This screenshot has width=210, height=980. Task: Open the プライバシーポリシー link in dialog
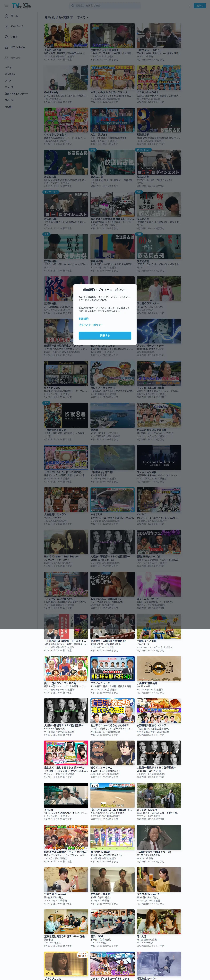(x=91, y=325)
